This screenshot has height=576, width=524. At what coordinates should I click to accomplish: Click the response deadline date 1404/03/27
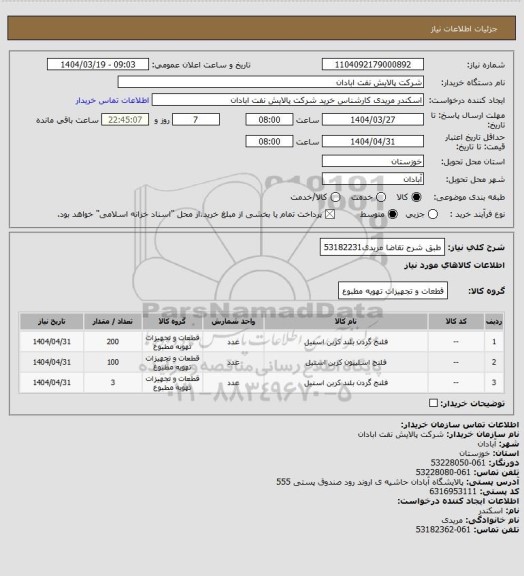pyautogui.click(x=373, y=120)
